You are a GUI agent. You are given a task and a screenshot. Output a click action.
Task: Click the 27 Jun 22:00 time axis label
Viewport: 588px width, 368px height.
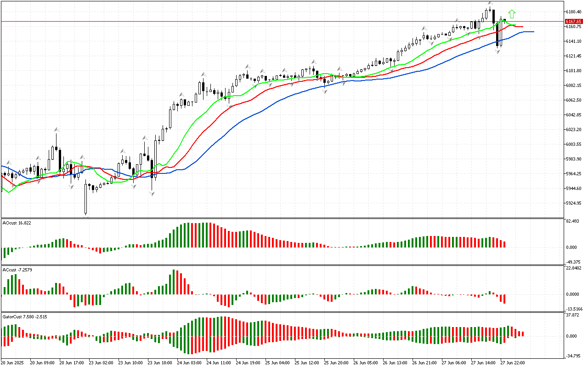coord(512,362)
